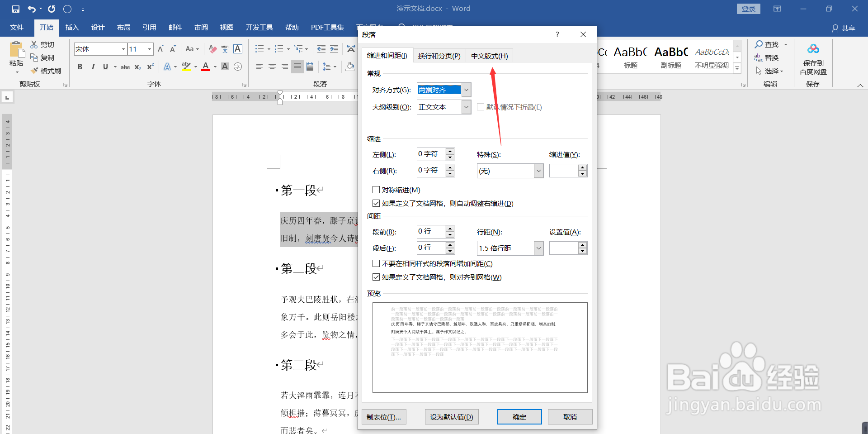Check 不要在相同样式的段落间增加间距

[x=376, y=263]
